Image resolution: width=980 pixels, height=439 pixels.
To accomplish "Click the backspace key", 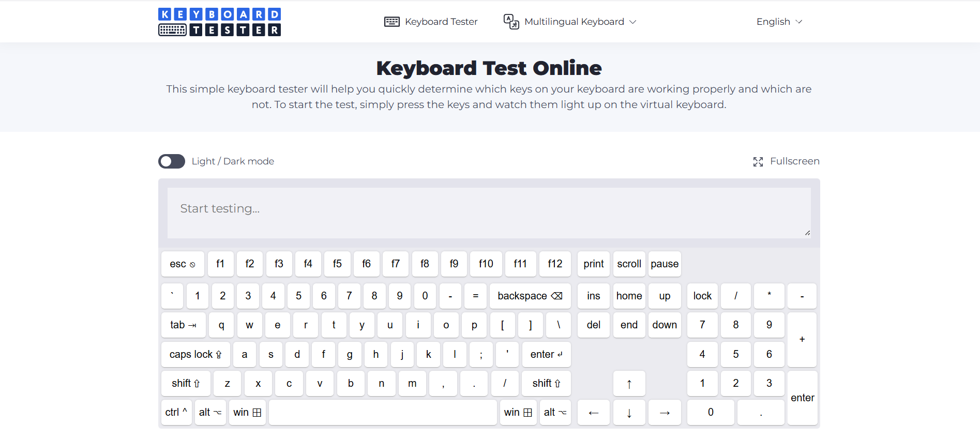I will coord(530,296).
